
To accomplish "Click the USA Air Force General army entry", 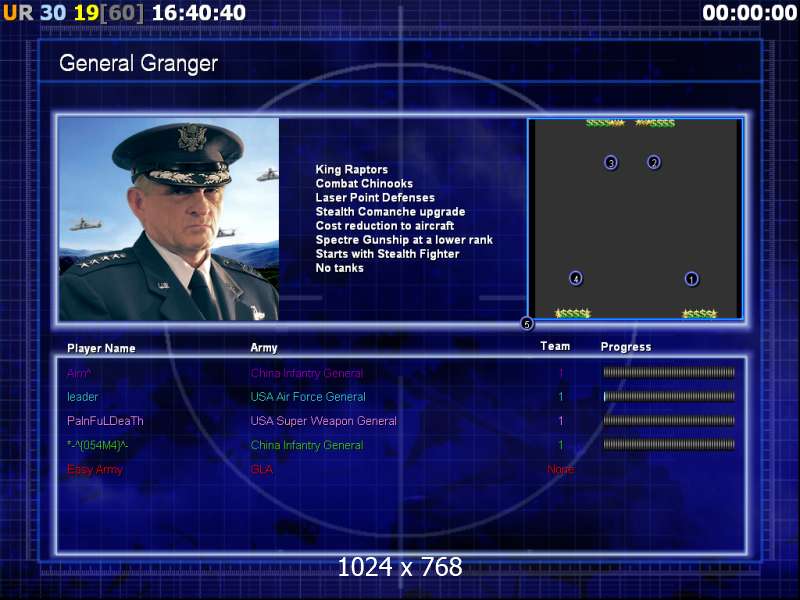I will click(x=308, y=397).
